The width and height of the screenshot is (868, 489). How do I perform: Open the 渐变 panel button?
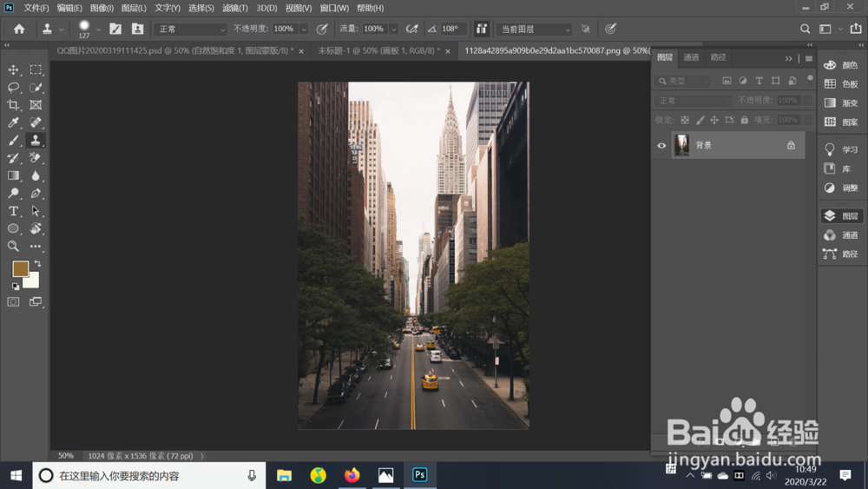pos(841,102)
